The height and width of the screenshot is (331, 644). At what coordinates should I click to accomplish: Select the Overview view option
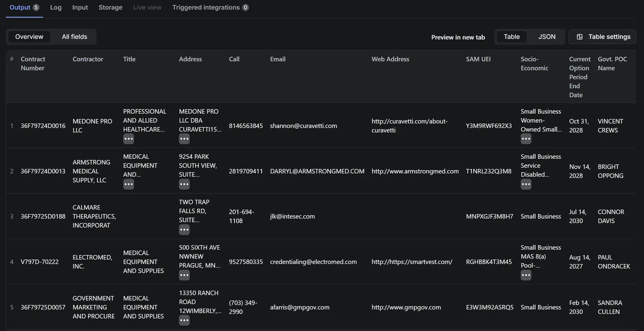pyautogui.click(x=29, y=37)
